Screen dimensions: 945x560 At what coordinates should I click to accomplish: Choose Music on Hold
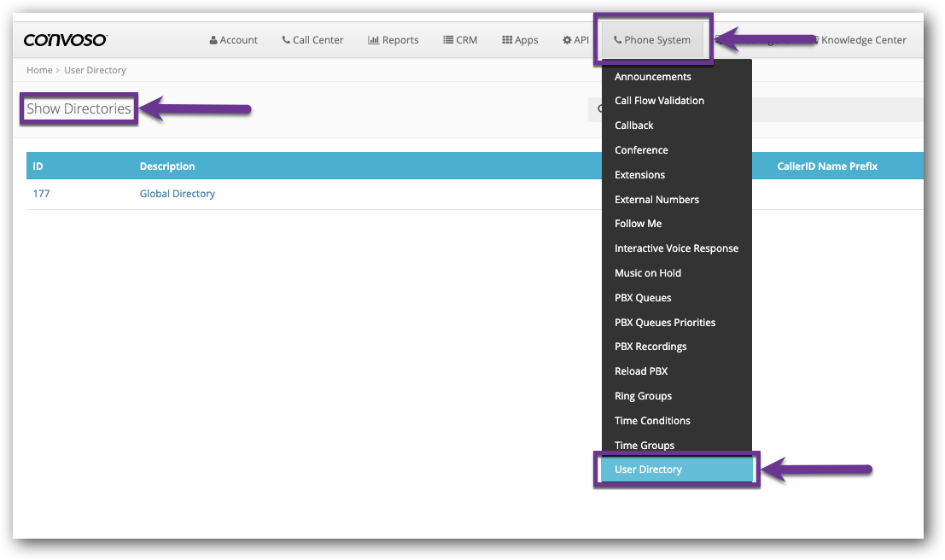[648, 272]
